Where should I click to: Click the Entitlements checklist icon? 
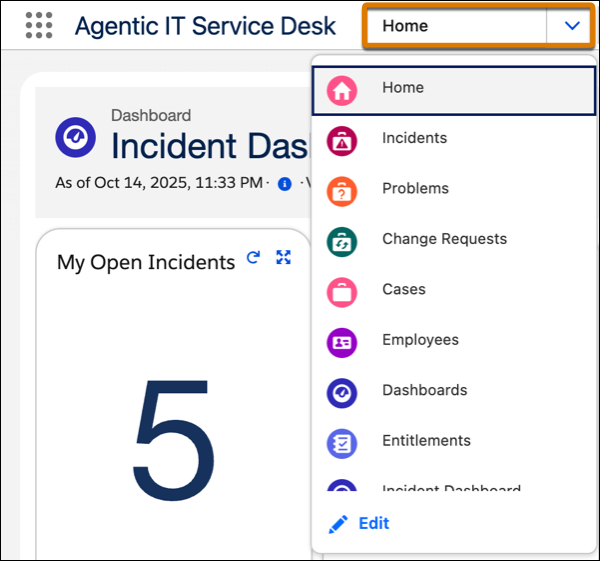(342, 444)
